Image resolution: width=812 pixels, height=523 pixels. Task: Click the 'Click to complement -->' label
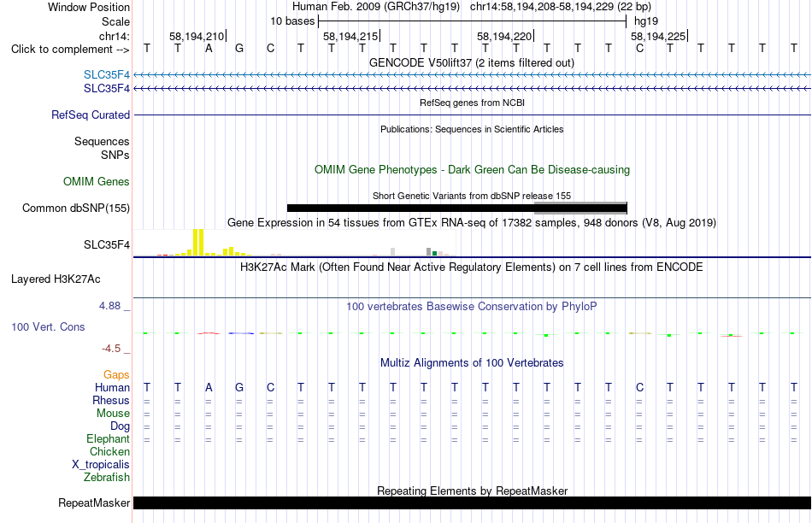(70, 50)
